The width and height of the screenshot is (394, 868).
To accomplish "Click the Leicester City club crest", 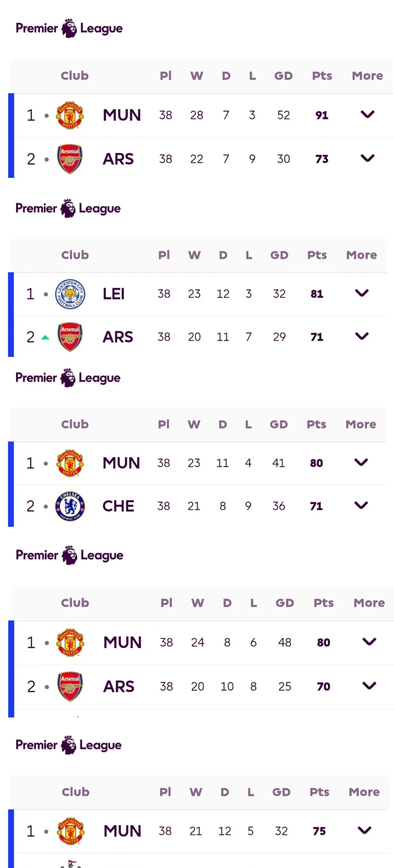I will pyautogui.click(x=70, y=294).
